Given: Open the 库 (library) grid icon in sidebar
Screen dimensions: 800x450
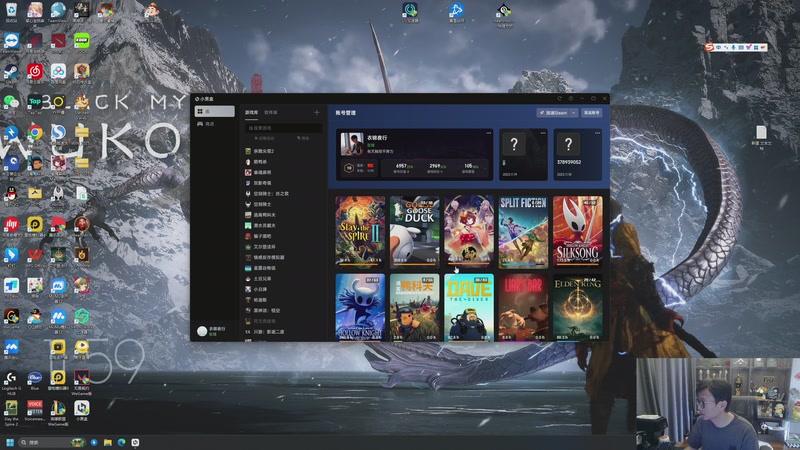Looking at the screenshot, I should [200, 111].
